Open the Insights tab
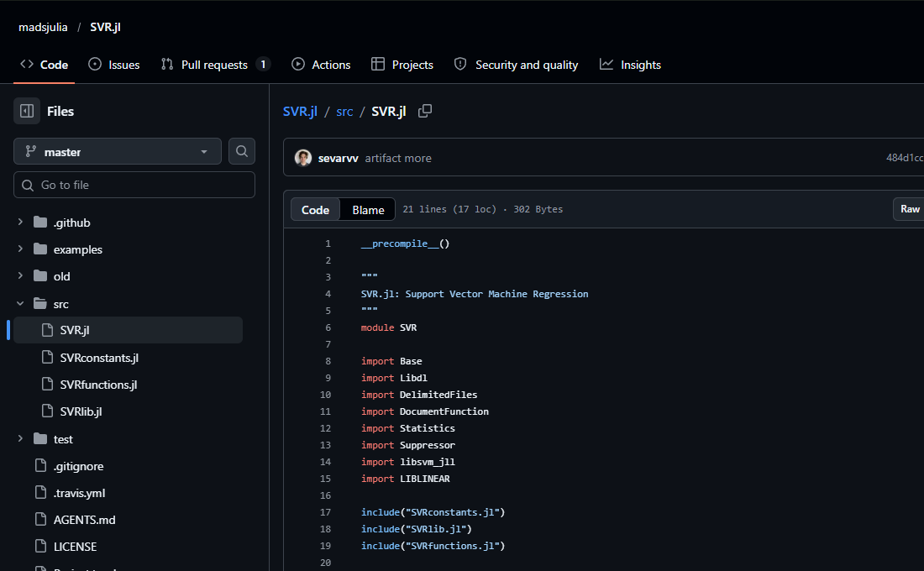Screen dimensions: 924x571 pos(631,65)
